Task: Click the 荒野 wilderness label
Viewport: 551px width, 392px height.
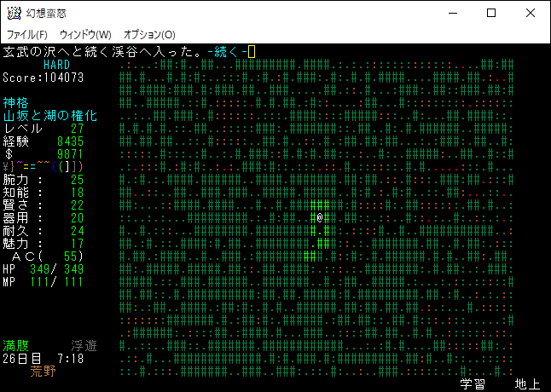Action: 43,372
